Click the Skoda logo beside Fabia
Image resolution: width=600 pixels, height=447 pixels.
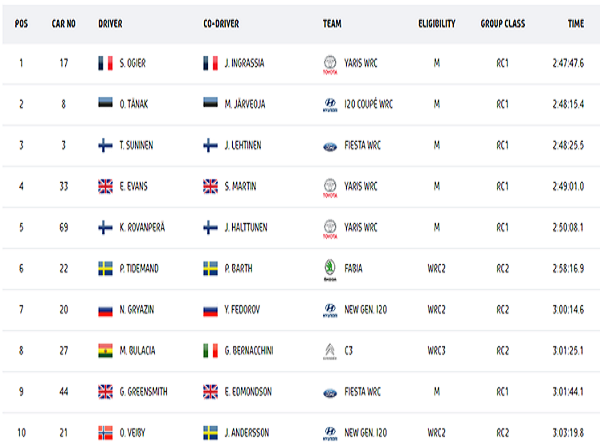pos(330,270)
